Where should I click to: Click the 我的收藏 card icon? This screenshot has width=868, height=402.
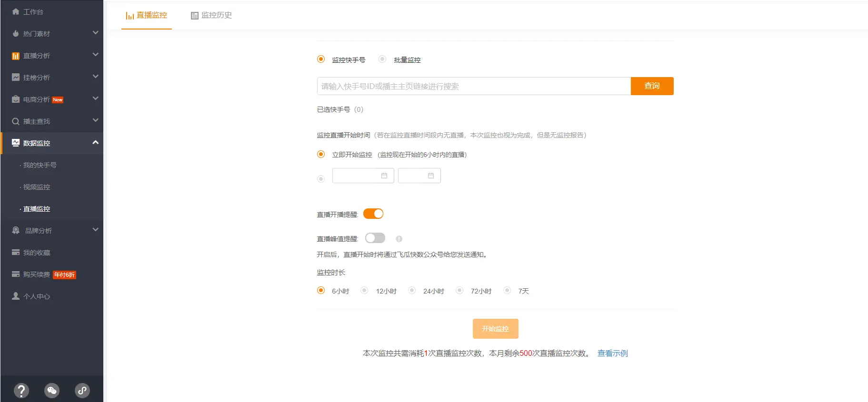16,252
